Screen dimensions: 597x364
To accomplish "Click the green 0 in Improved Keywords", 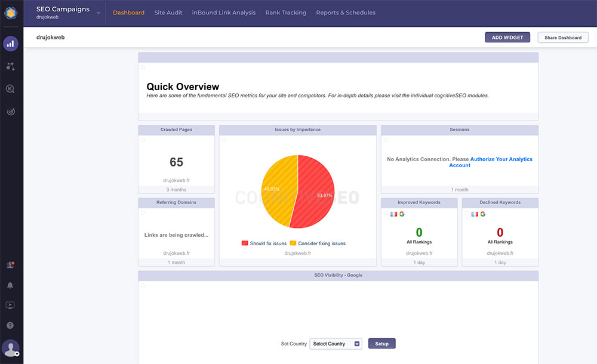I will [x=419, y=232].
